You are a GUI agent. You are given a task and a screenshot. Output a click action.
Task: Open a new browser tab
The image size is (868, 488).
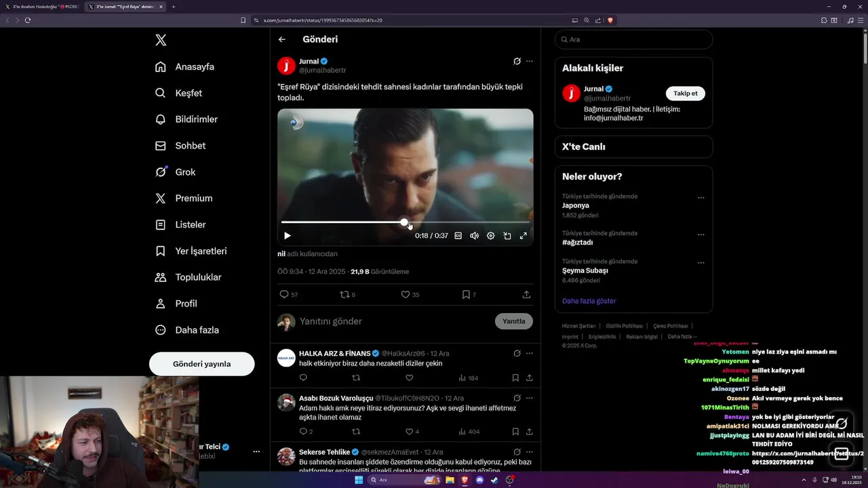pos(174,7)
